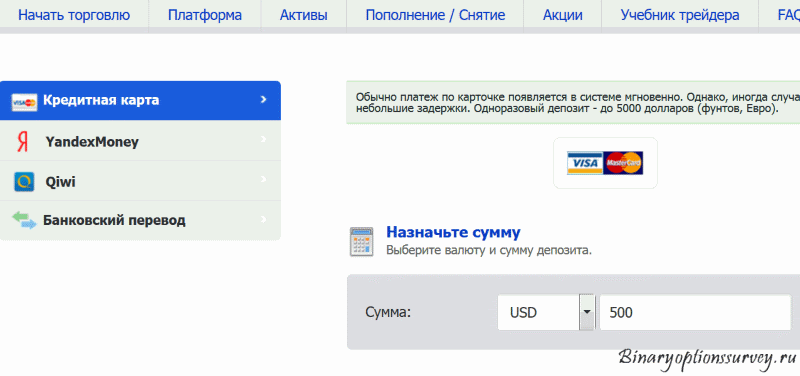Go to the Акции page
Image resolution: width=800 pixels, height=376 pixels.
[x=563, y=15]
